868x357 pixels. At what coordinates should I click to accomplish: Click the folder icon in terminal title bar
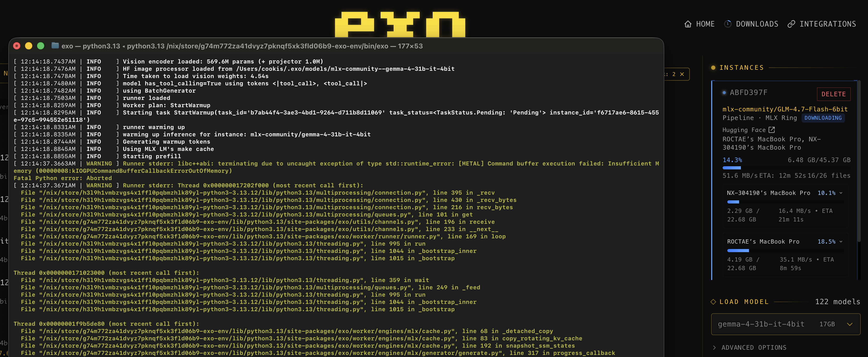[55, 46]
